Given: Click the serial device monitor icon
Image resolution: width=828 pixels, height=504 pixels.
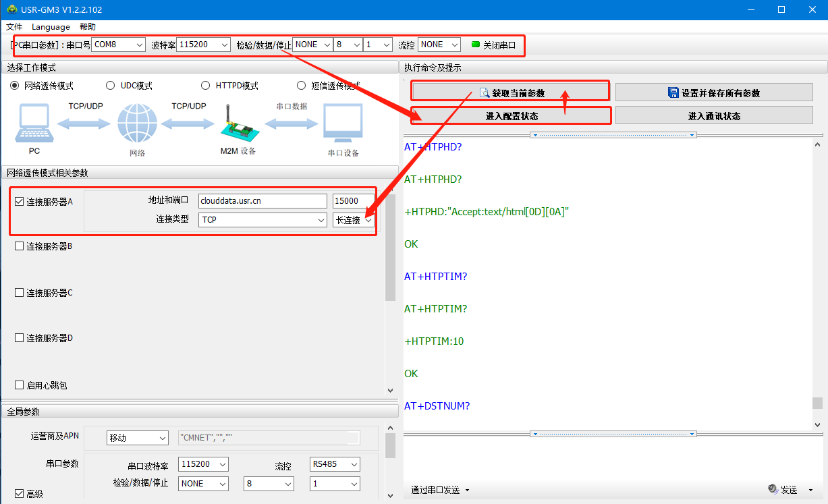Looking at the screenshot, I should [343, 123].
